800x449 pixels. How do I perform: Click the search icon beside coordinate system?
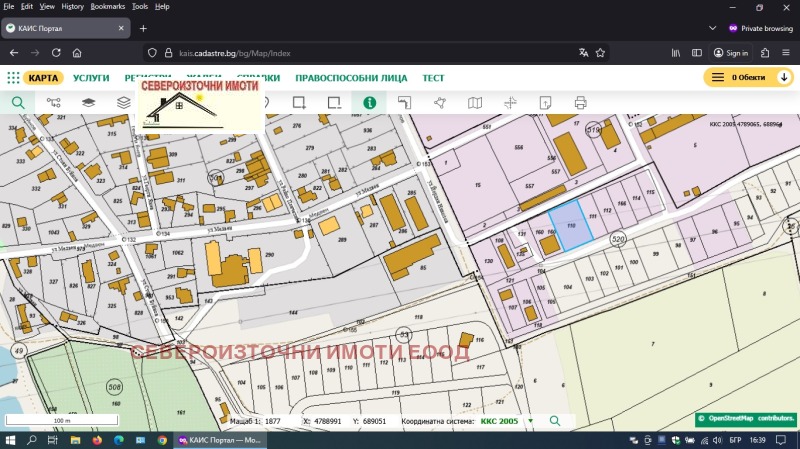555,421
